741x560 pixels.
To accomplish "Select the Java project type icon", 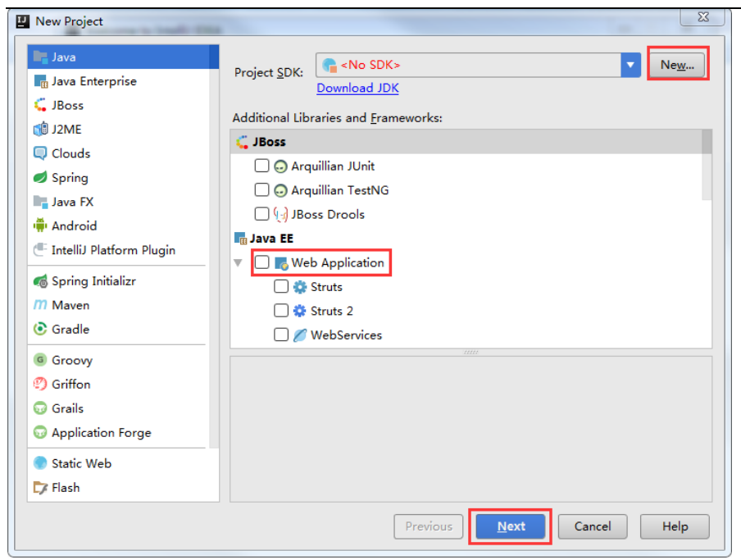I will click(41, 57).
